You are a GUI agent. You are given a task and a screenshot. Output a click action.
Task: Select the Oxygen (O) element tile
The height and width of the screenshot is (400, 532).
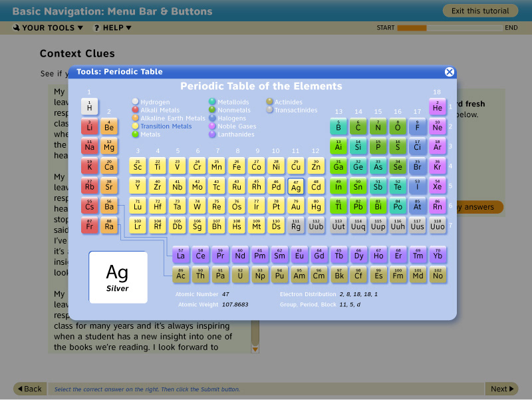click(x=398, y=126)
